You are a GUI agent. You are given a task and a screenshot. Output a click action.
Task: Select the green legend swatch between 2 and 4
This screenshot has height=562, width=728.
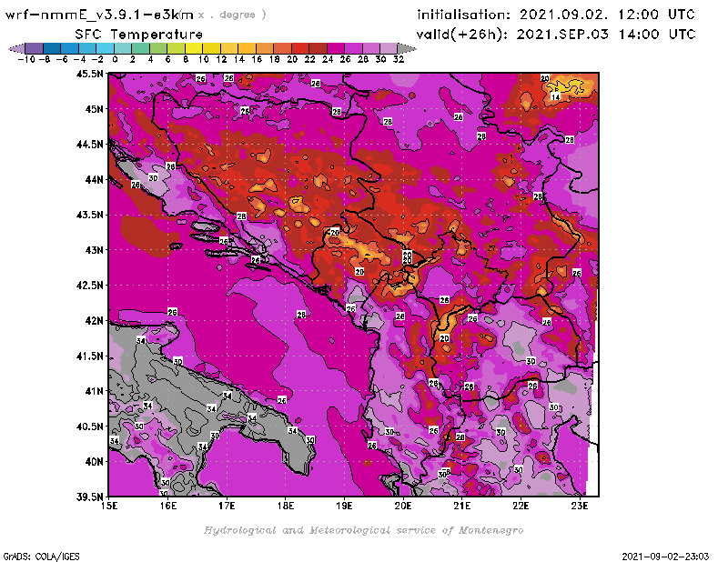click(x=141, y=49)
